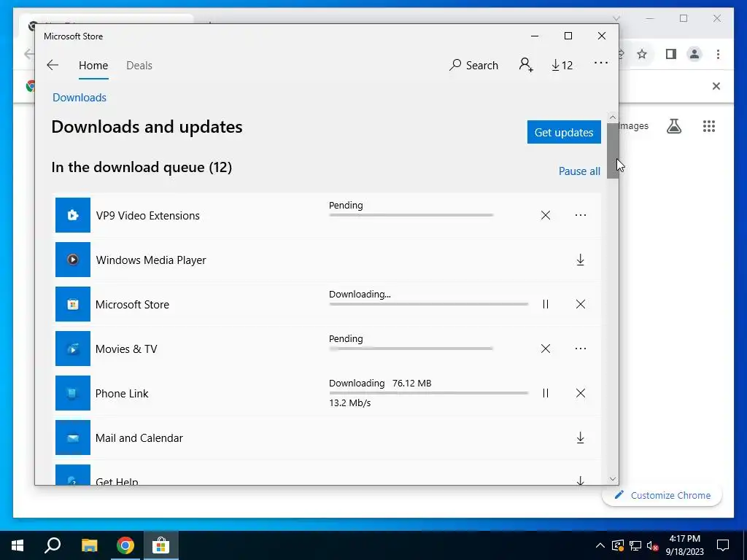Download the Mail and Calendar update

(x=580, y=437)
